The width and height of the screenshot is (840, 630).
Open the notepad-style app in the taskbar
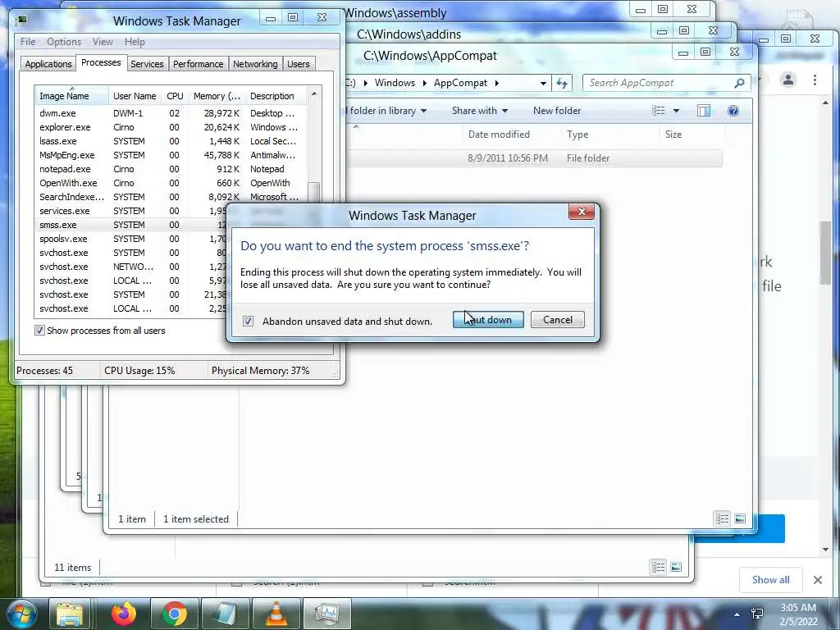click(x=226, y=614)
